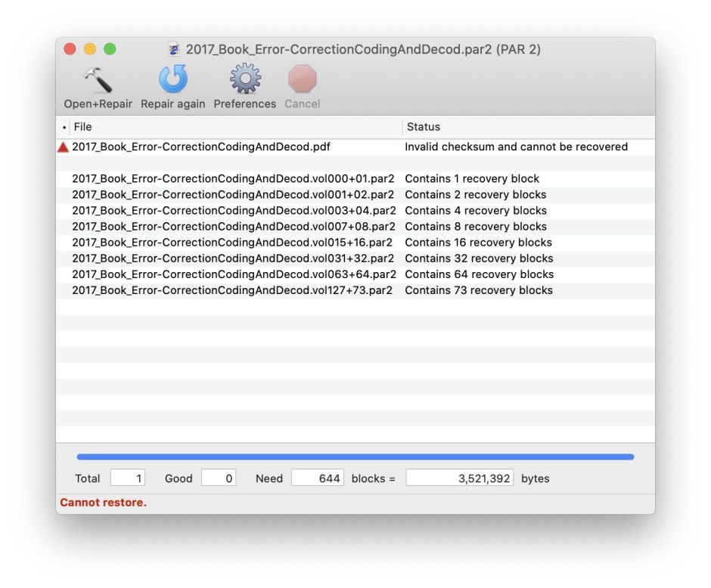The width and height of the screenshot is (711, 588).
Task: Click the green zoom window button
Action: pyautogui.click(x=110, y=49)
